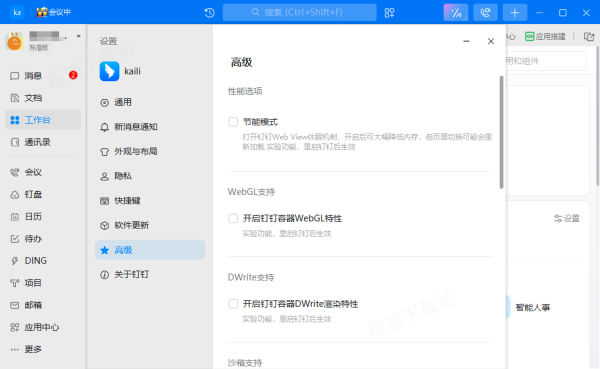Viewport: 600px width, 369px height.
Task: Click the 会议中 status label
Action: coord(59,12)
